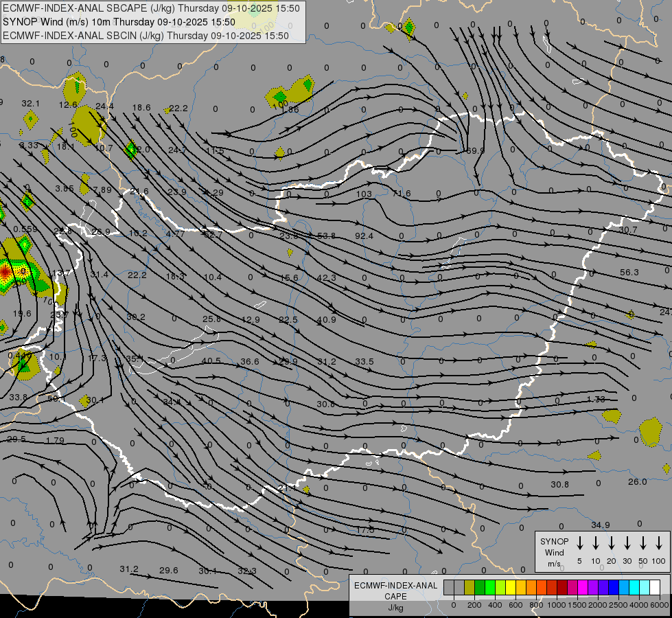Click the map value 29.5
The width and height of the screenshot is (672, 618).
16,439
